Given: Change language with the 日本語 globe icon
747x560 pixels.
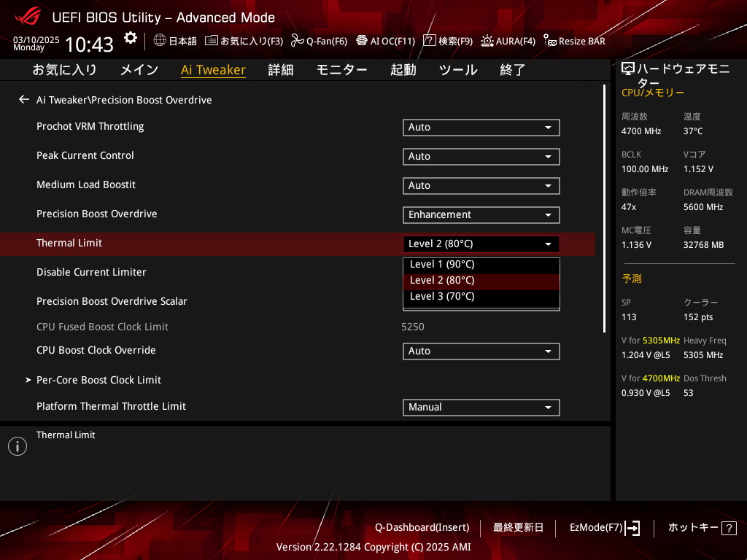Looking at the screenshot, I should tap(175, 41).
